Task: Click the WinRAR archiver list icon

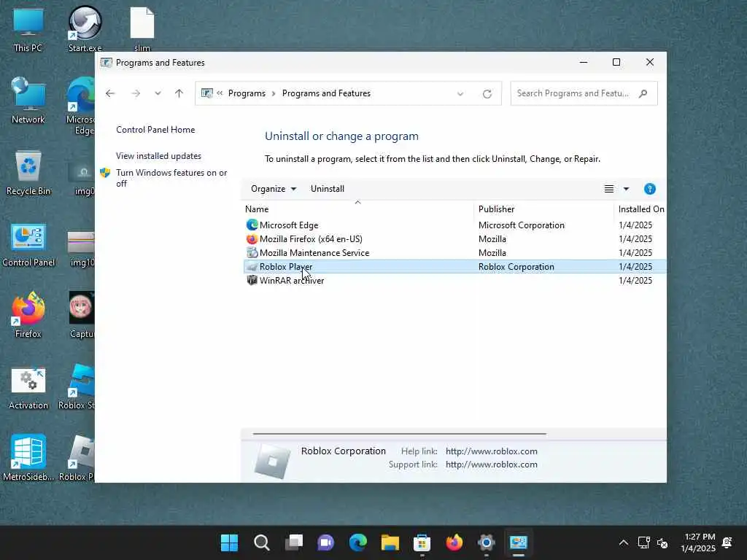Action: [x=252, y=281]
